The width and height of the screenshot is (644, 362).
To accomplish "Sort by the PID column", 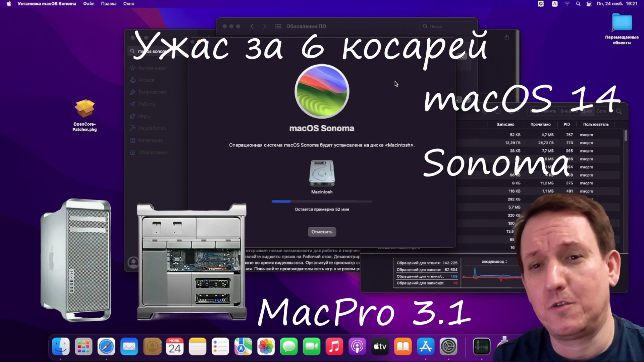I will pyautogui.click(x=567, y=124).
